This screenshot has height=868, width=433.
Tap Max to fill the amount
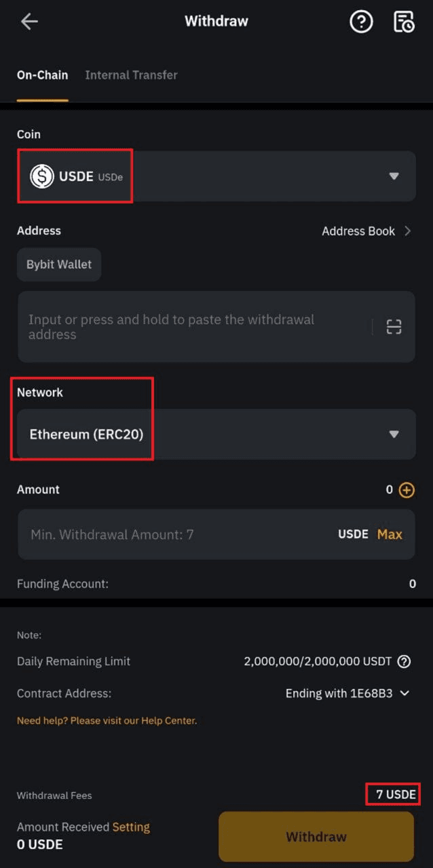click(390, 534)
